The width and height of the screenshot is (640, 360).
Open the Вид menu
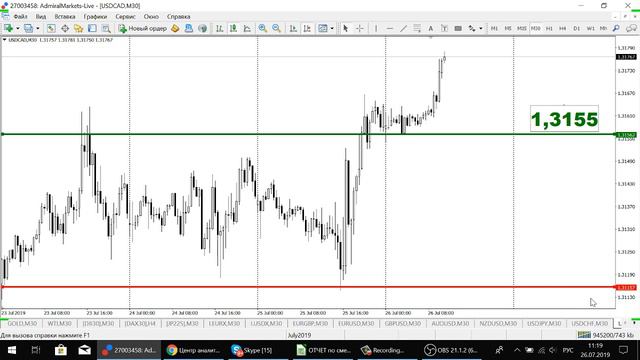tap(41, 17)
